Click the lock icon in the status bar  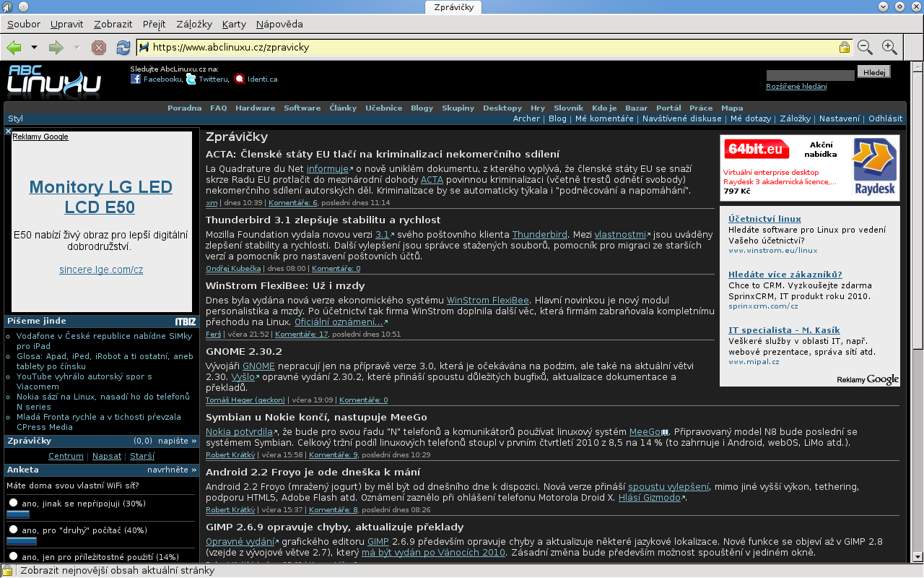[x=8, y=571]
